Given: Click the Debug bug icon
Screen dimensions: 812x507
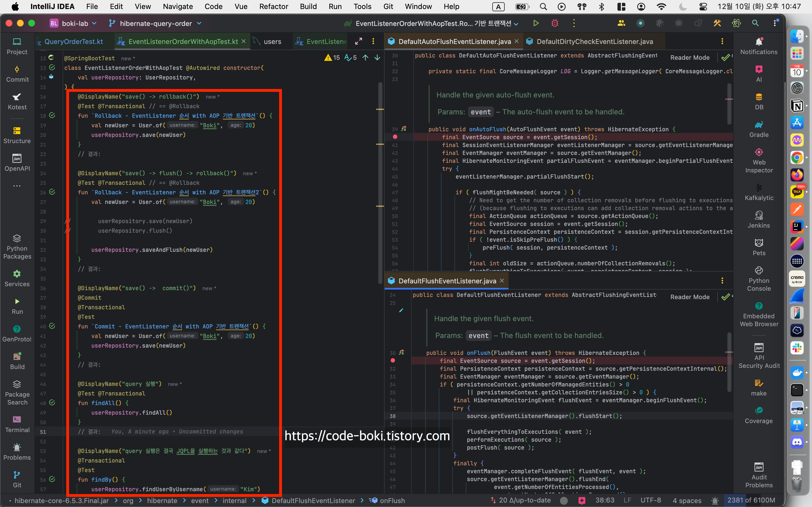Looking at the screenshot, I should [x=555, y=23].
